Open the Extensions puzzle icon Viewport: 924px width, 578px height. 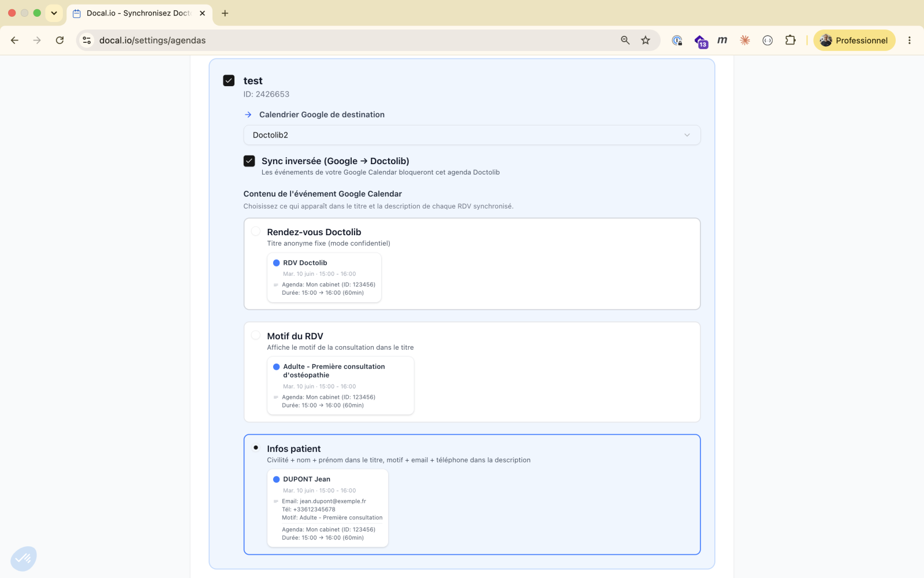pos(790,40)
